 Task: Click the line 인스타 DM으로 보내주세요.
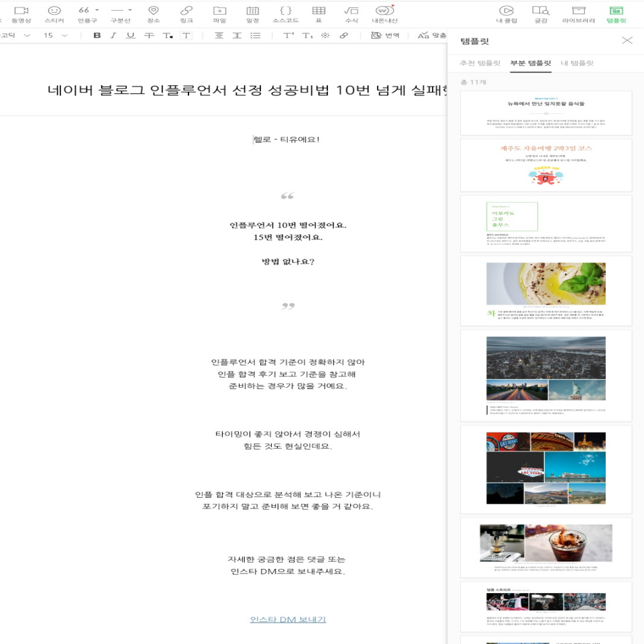tap(288, 572)
